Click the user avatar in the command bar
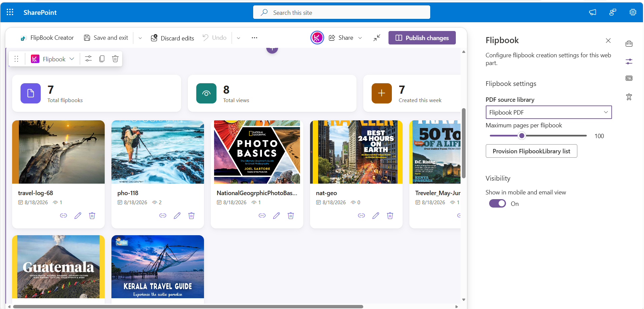Screen dimensions: 644x309 tap(317, 38)
